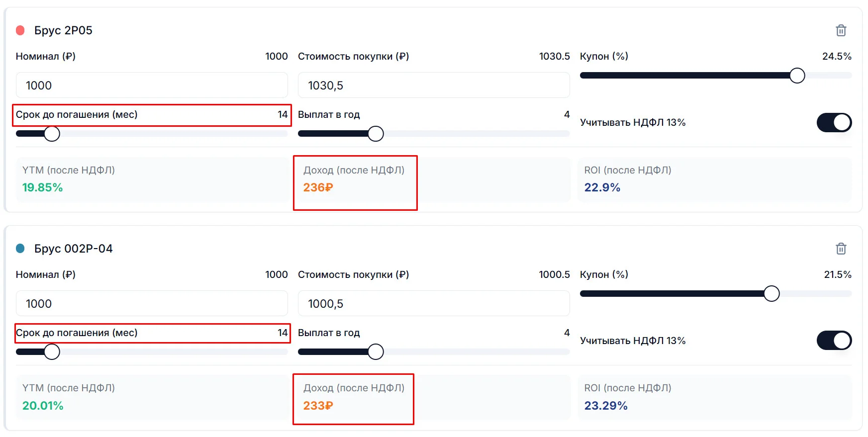
Task: Toggle НДФЛ 13% for Брус 2Р05
Action: point(834,122)
